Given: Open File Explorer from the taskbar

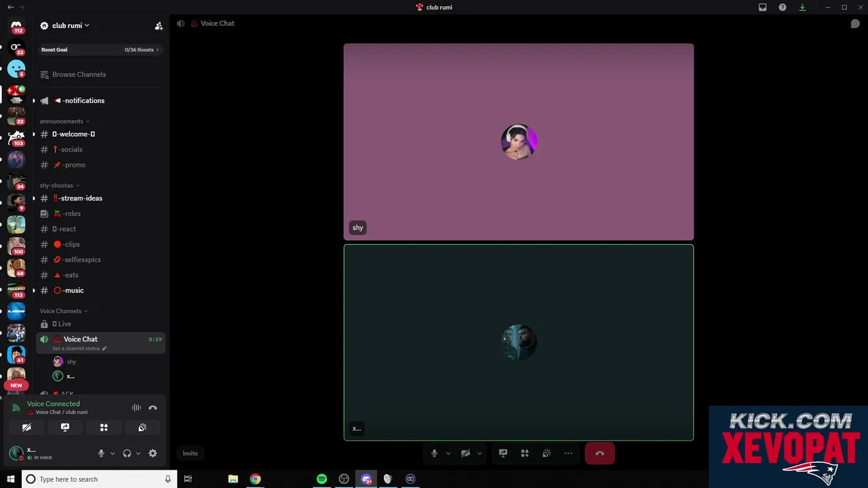Looking at the screenshot, I should click(233, 479).
